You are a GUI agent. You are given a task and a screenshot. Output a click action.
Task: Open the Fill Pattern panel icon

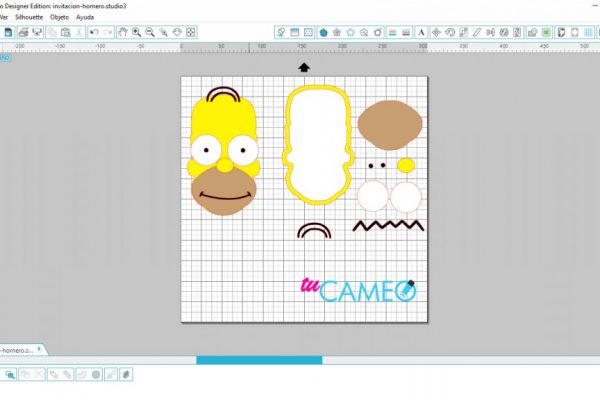[308, 33]
